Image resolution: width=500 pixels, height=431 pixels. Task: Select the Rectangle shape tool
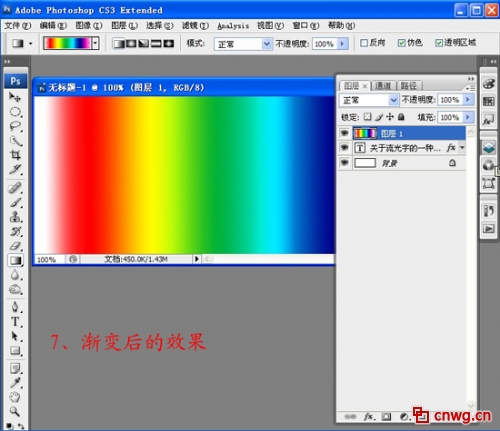[15, 351]
